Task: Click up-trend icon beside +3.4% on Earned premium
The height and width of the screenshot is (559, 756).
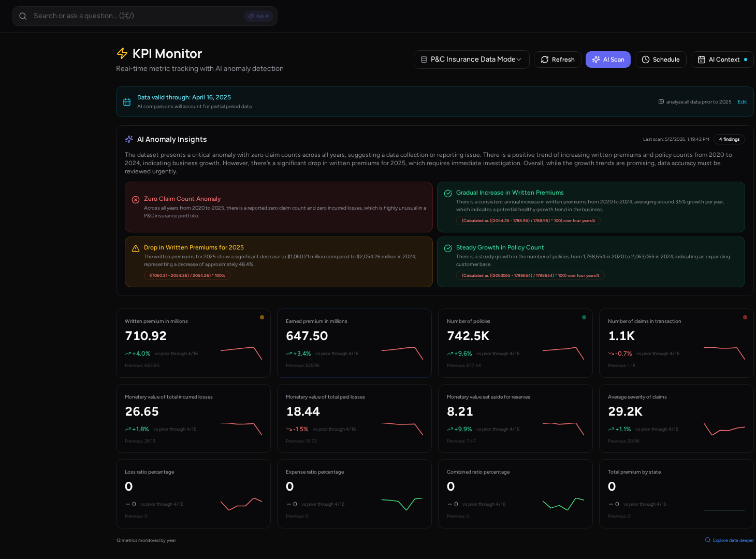Action: (289, 354)
